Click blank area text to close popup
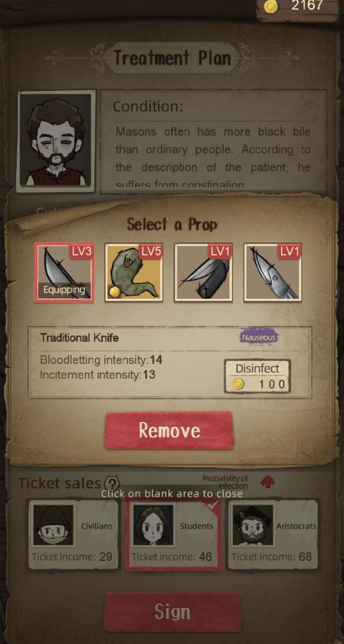Screen dimensions: 344x644 pos(172,493)
